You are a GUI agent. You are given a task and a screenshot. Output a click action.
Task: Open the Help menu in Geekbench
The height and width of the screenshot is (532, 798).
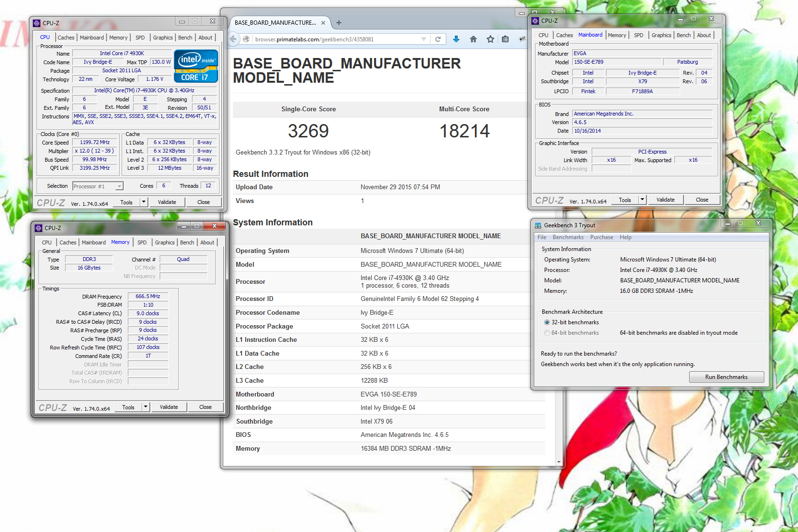click(625, 237)
